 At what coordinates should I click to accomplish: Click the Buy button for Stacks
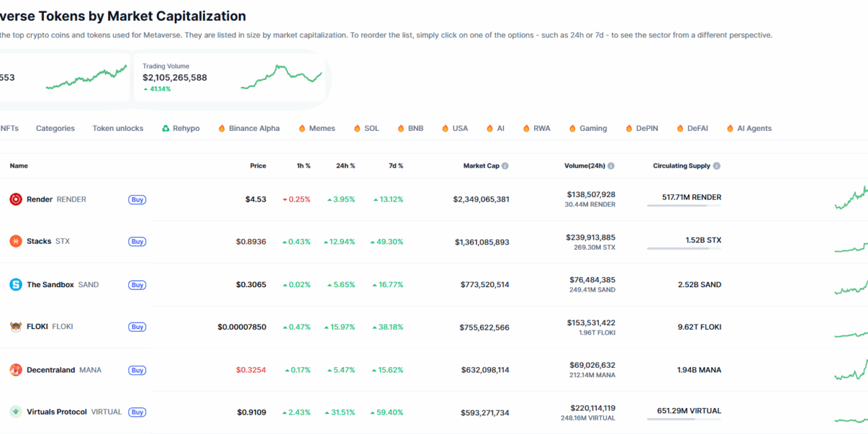pos(137,242)
